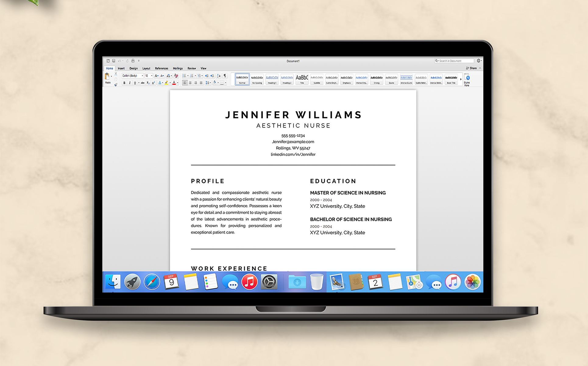Click the yellow text highlight color button
588x366 pixels.
pos(166,83)
